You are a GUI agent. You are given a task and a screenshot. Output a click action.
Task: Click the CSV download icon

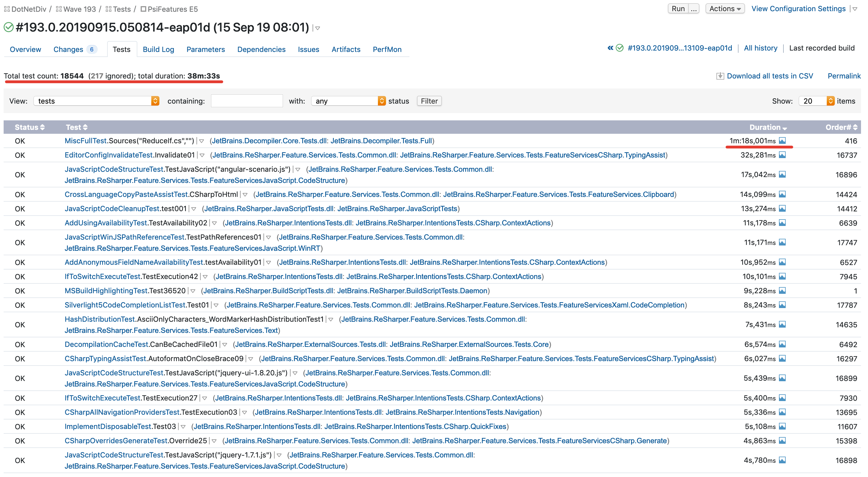[720, 76]
